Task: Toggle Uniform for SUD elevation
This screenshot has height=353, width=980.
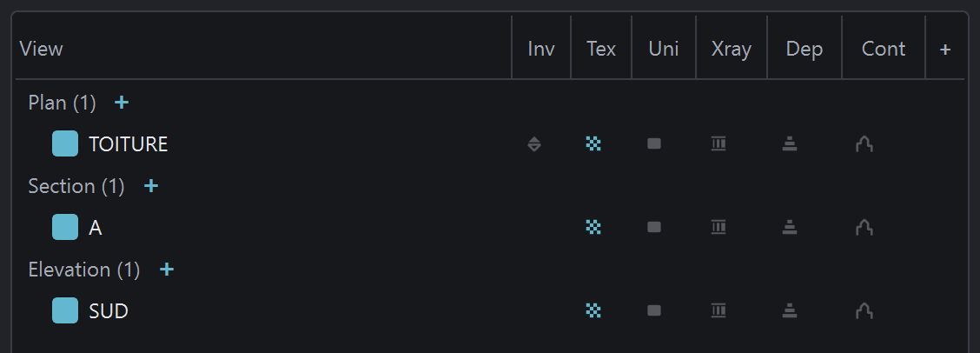Action: coord(654,310)
